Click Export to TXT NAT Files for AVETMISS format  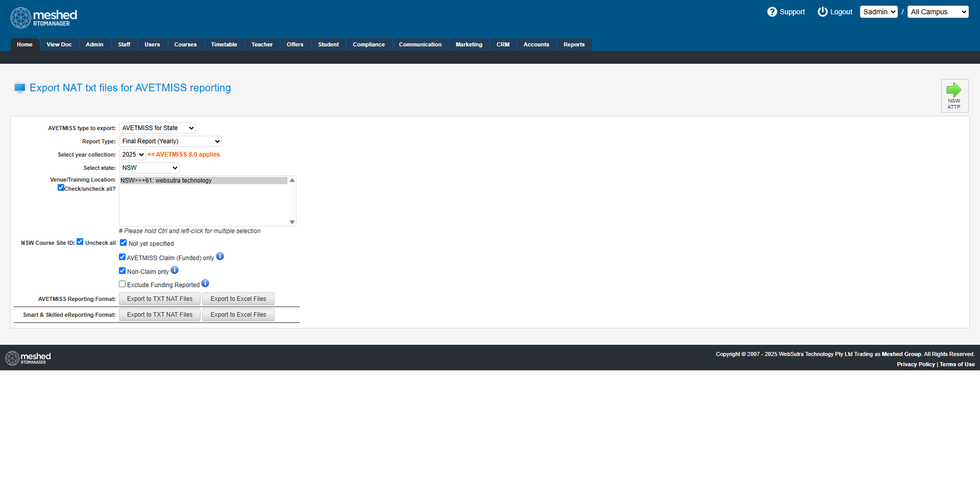coord(159,298)
